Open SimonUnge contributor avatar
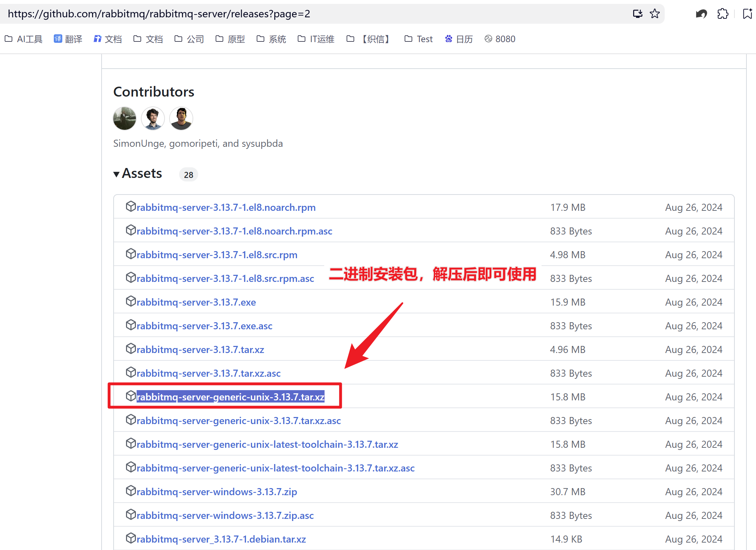 [125, 118]
